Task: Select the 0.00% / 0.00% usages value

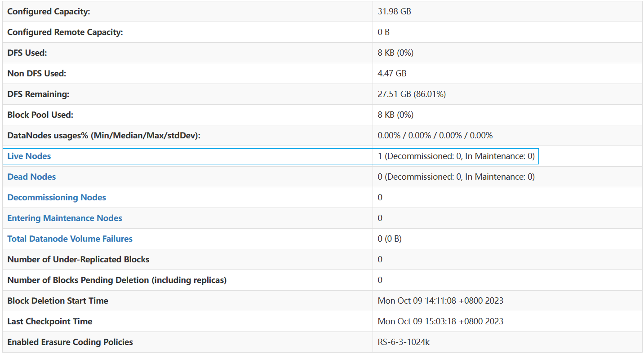Action: coord(435,136)
